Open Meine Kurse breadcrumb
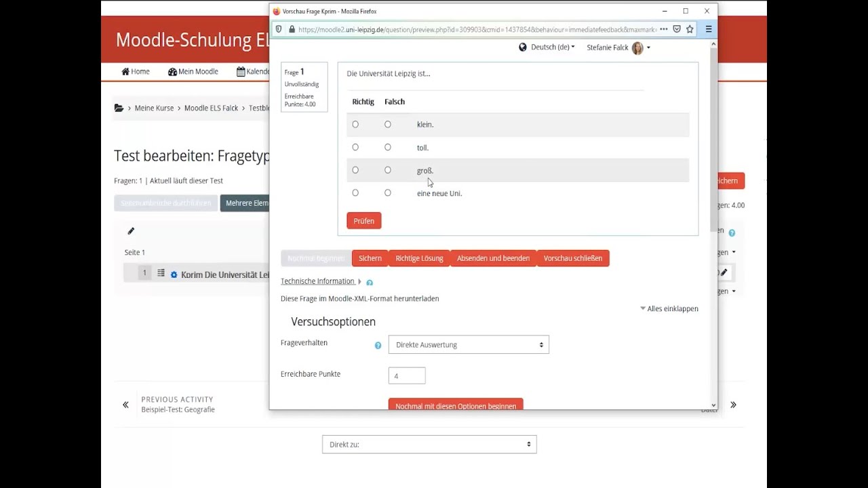Viewport: 868px width, 488px height. pos(154,108)
